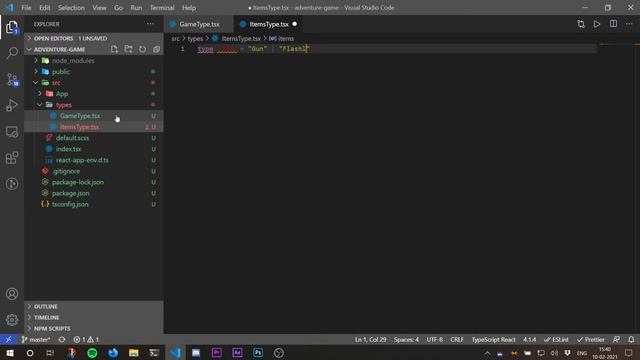Select TypeScript React language mode
This screenshot has height=360, width=640.
[493, 339]
